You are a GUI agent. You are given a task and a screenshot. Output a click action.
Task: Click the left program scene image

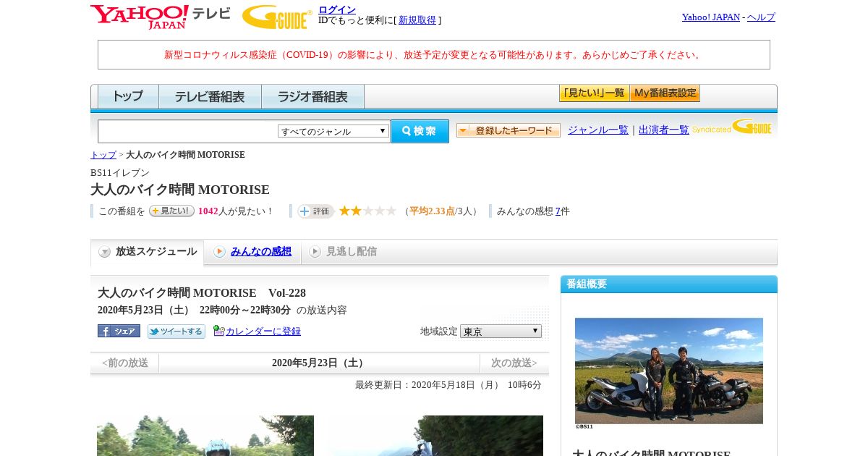click(x=205, y=436)
